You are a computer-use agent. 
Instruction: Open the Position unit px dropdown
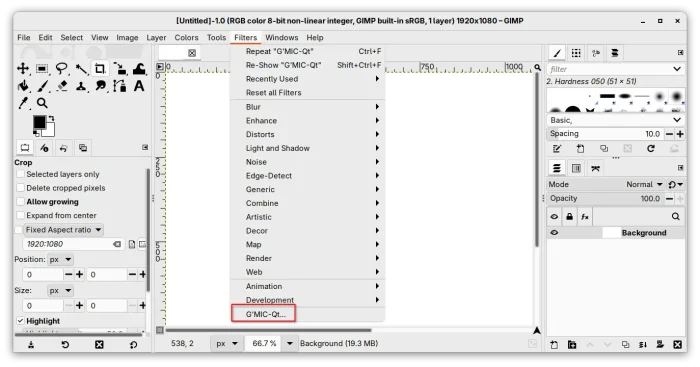pyautogui.click(x=61, y=259)
